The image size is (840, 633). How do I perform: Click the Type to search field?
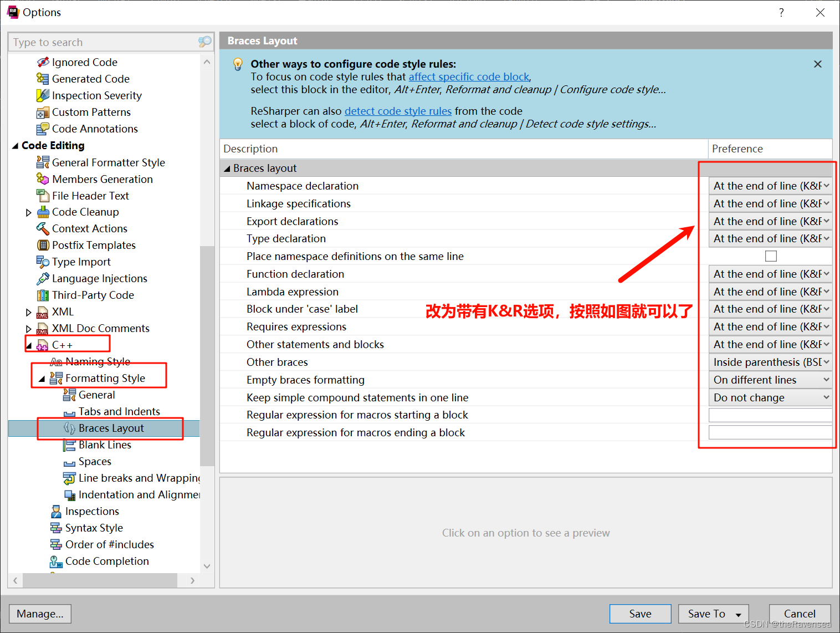pyautogui.click(x=103, y=42)
